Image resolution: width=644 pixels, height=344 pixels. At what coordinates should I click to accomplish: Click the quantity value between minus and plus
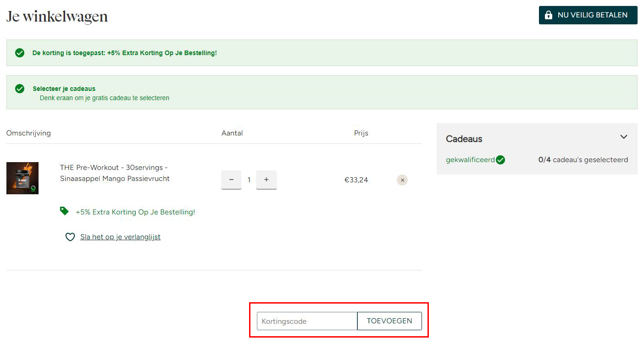click(x=249, y=180)
